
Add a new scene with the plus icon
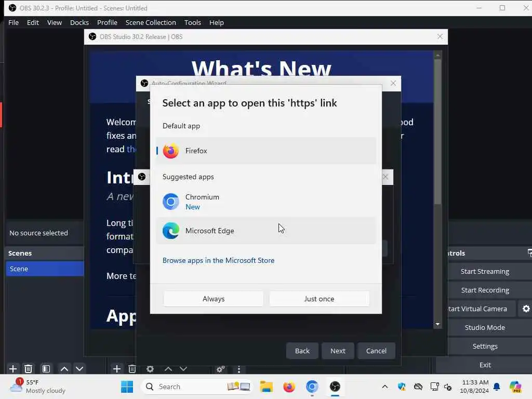(13, 369)
